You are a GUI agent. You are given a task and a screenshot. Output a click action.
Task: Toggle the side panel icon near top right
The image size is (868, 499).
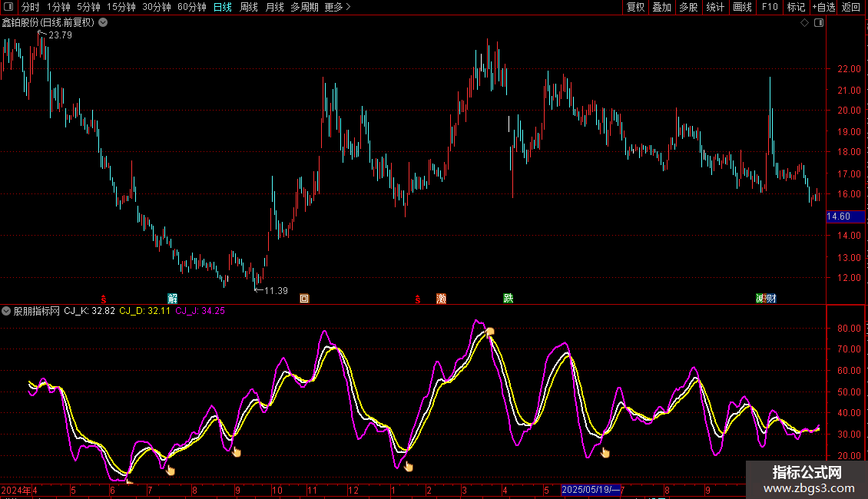(819, 23)
